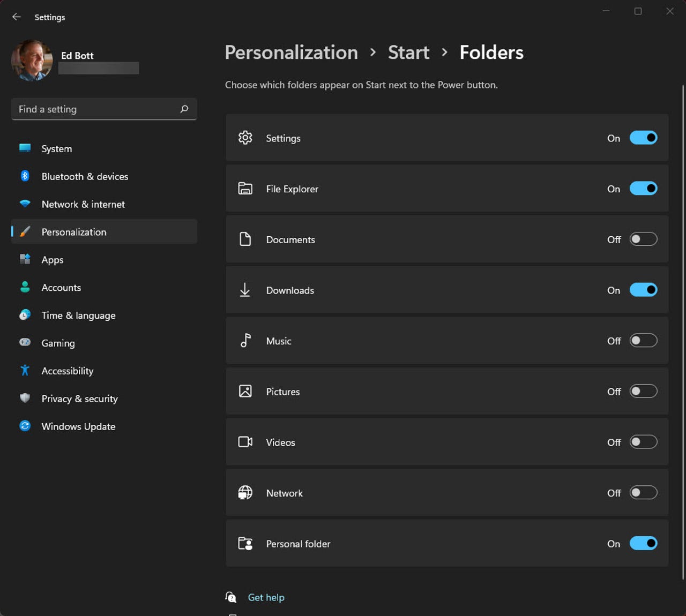This screenshot has height=616, width=686.
Task: Click the File Explorer folder icon
Action: pos(245,189)
